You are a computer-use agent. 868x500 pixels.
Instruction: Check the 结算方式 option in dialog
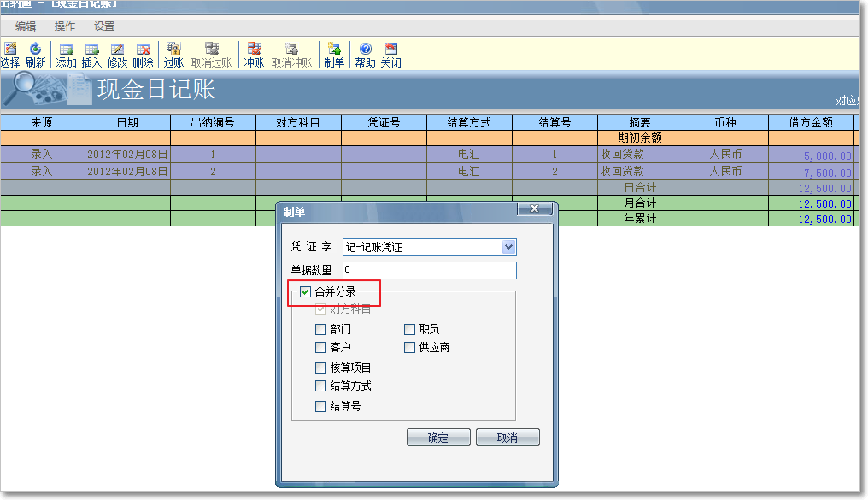tap(320, 386)
